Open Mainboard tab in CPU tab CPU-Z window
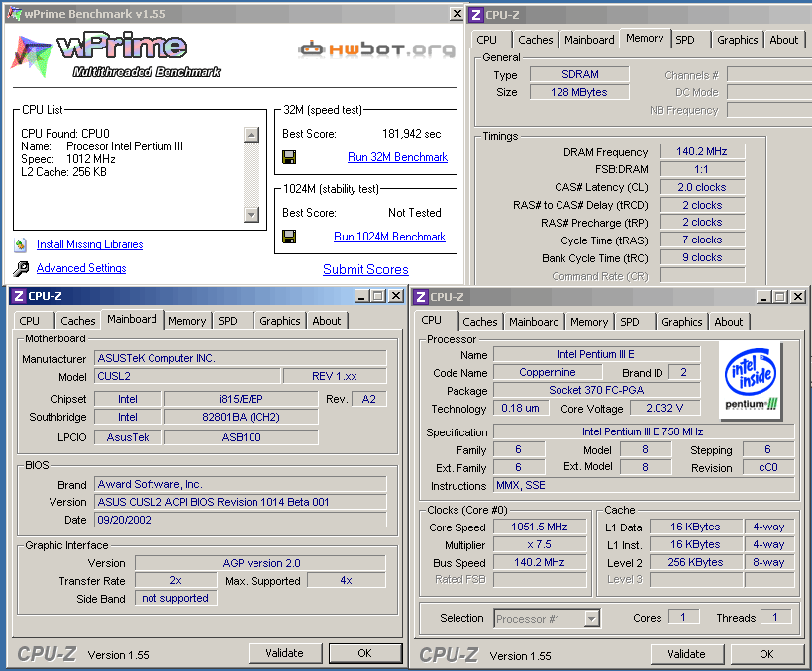 (534, 322)
